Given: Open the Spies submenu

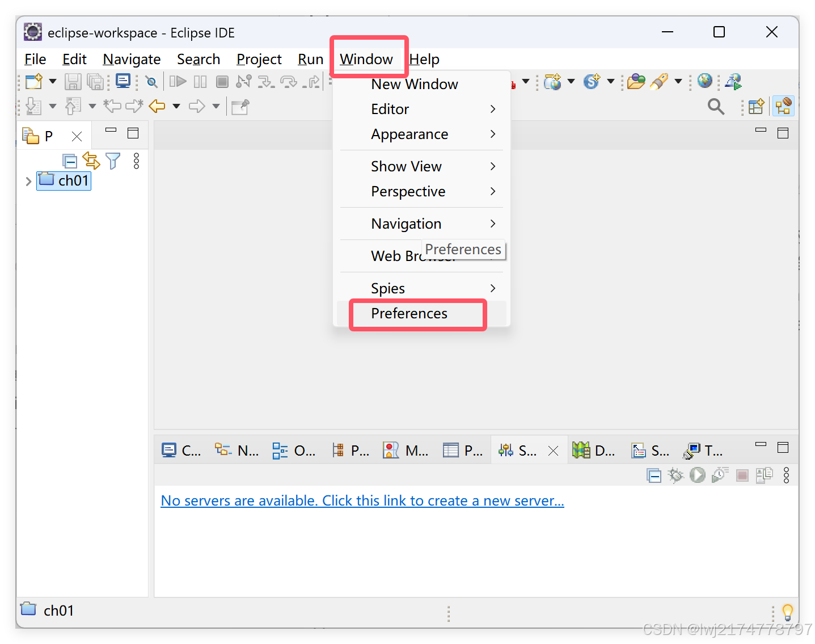Looking at the screenshot, I should coord(421,288).
